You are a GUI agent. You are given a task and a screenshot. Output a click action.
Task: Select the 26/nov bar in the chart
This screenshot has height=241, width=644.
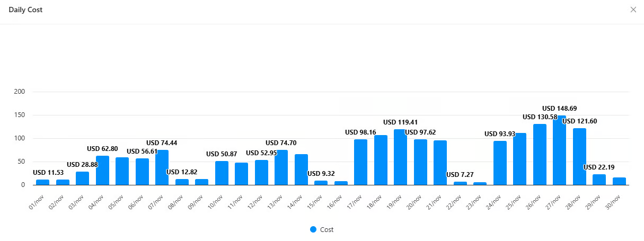point(540,155)
